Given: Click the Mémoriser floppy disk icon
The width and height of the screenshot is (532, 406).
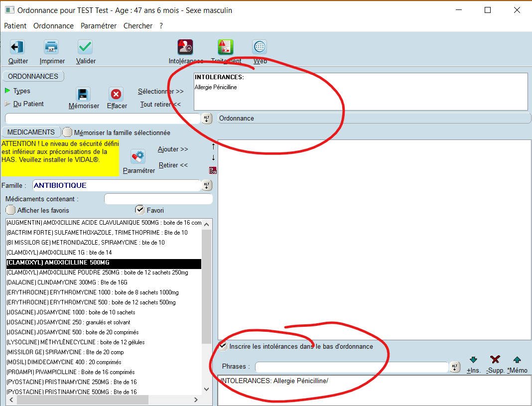Looking at the screenshot, I should (83, 94).
